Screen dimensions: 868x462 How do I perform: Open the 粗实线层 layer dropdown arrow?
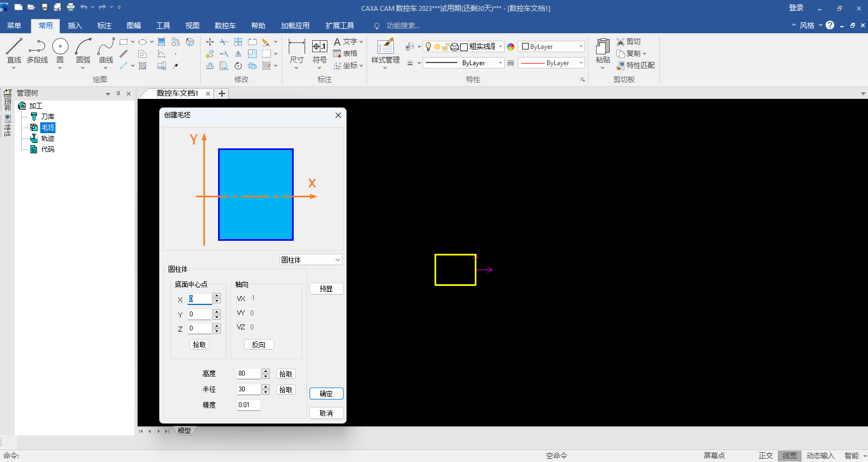click(x=500, y=47)
